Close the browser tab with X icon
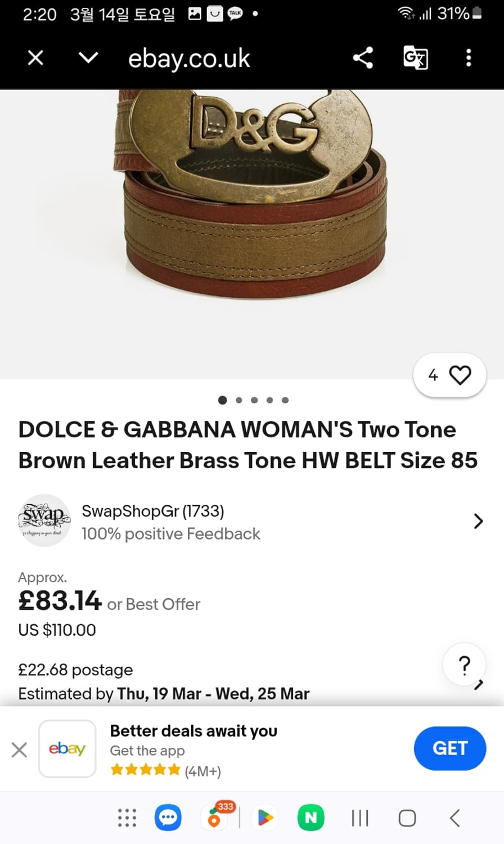Screen dimensions: 504x844 tap(35, 58)
